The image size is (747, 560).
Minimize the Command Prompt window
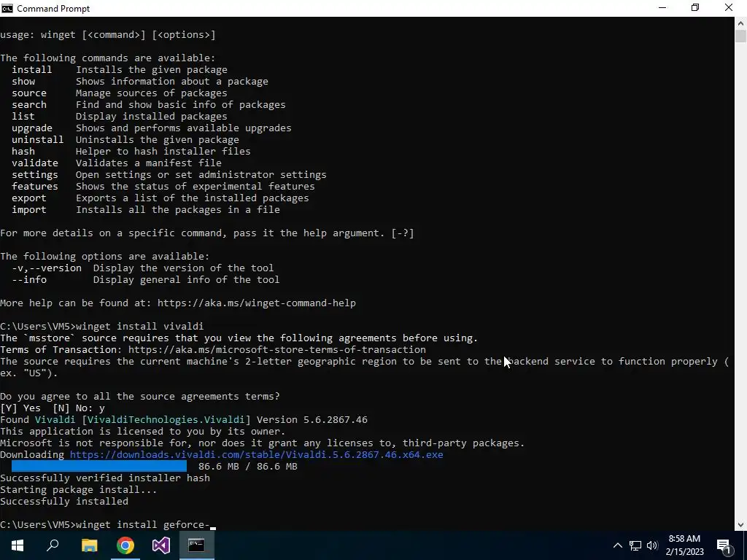[662, 8]
